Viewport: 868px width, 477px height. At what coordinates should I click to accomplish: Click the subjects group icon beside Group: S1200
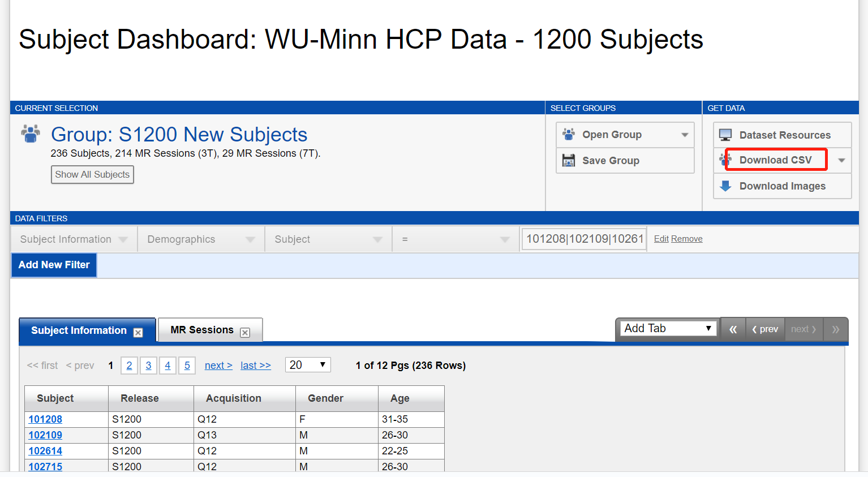(30, 134)
